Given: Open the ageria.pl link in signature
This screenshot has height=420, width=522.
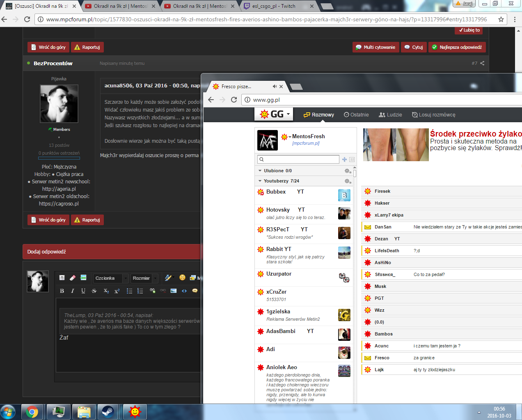Looking at the screenshot, I should (x=59, y=189).
